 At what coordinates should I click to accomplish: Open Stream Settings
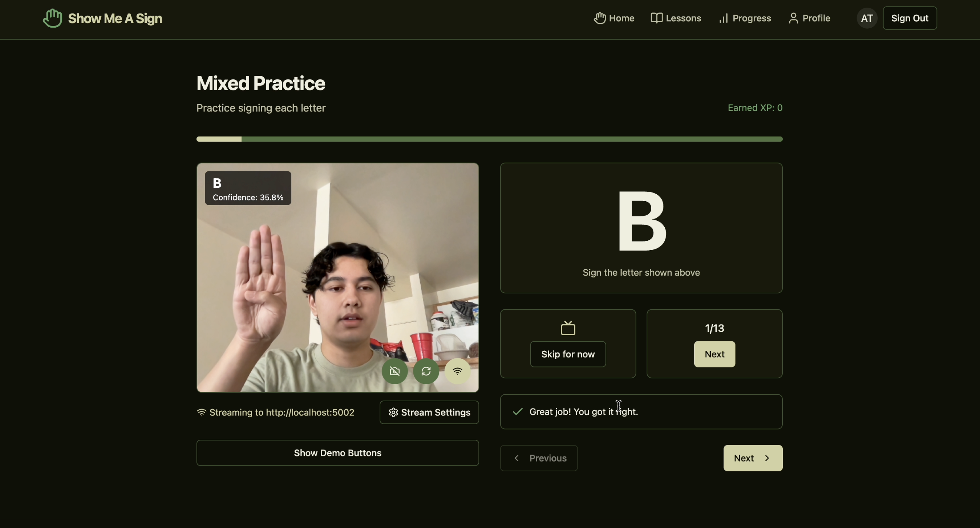point(429,413)
